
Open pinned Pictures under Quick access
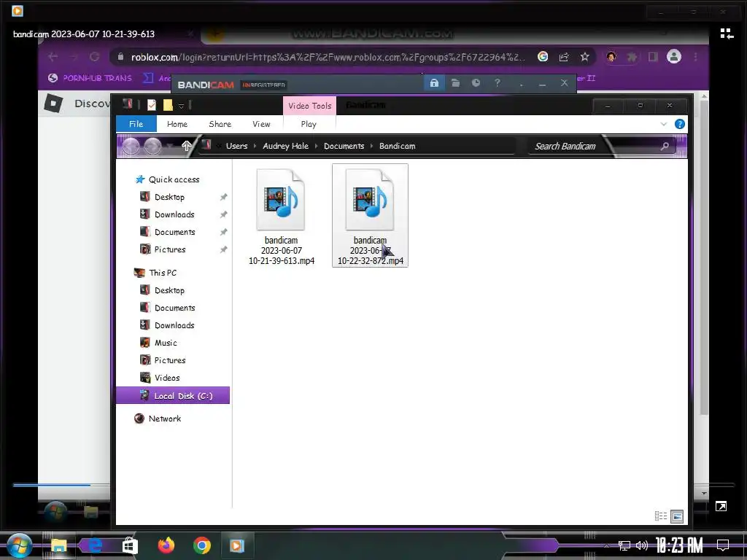(x=170, y=249)
